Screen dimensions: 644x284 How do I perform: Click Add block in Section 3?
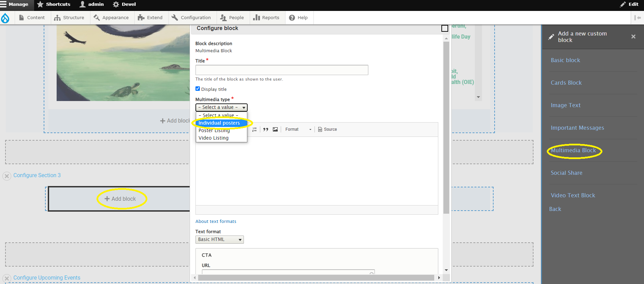tap(120, 199)
